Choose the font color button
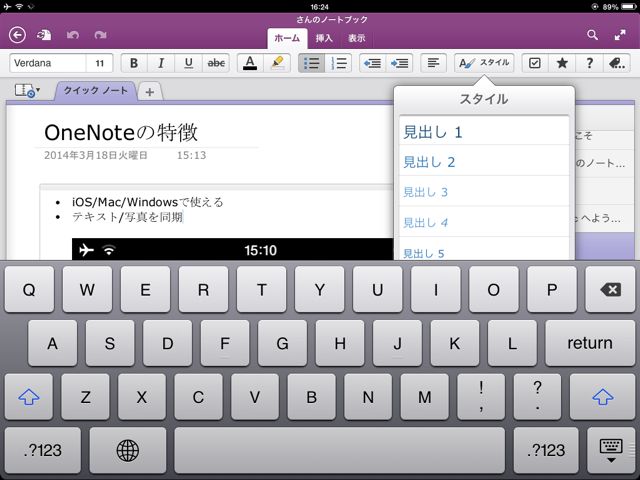The height and width of the screenshot is (480, 640). [250, 63]
